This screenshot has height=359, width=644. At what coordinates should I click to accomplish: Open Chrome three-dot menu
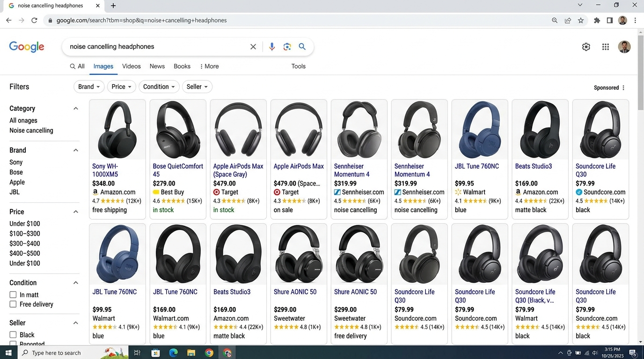pos(635,20)
